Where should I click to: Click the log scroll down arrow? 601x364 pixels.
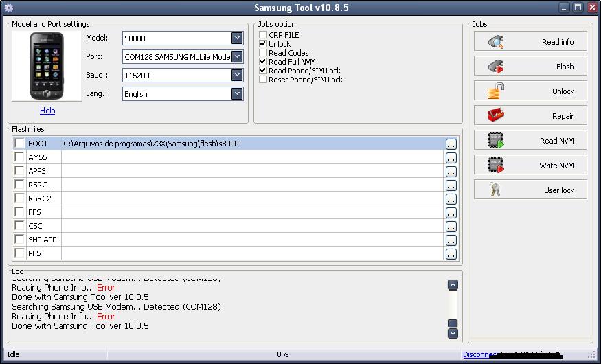pos(453,333)
